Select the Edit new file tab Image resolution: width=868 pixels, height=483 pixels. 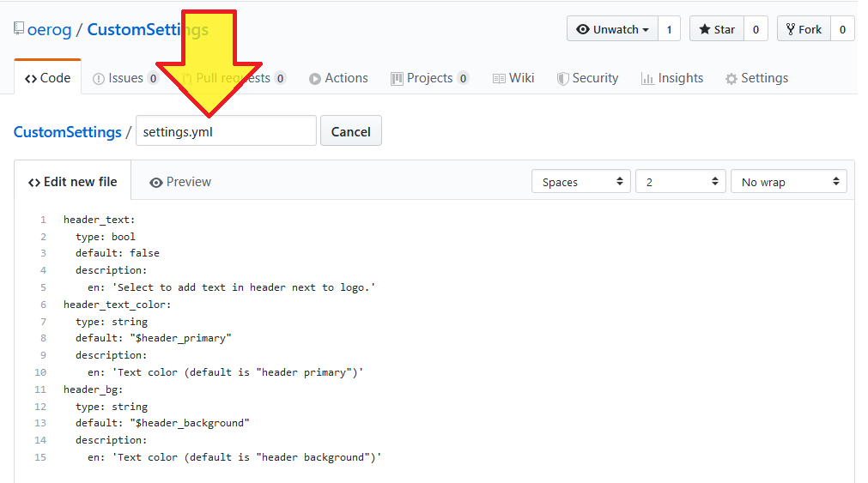click(72, 182)
